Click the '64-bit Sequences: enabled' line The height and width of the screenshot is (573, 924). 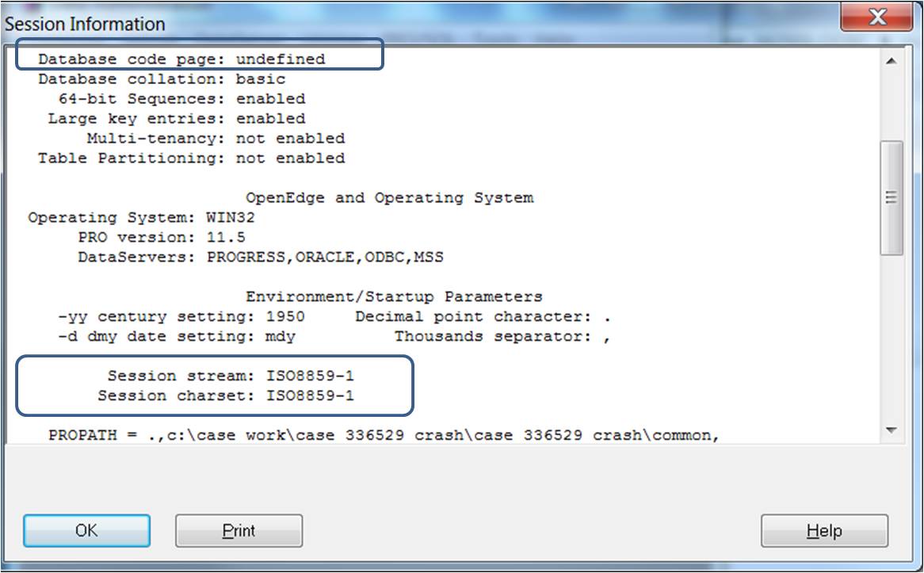click(181, 98)
